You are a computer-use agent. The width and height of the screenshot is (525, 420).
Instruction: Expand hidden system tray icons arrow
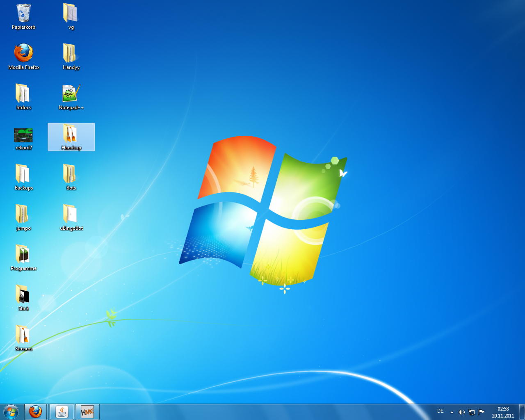(452, 412)
